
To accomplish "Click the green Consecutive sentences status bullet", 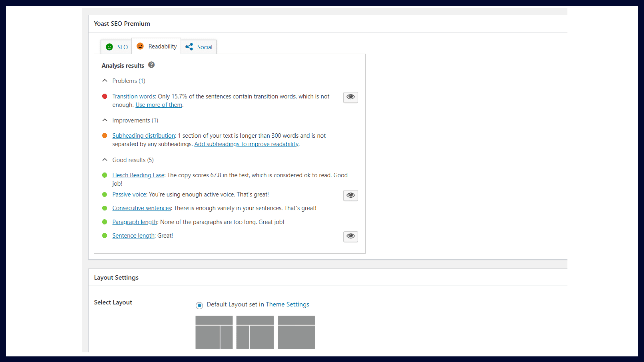I will 105,208.
